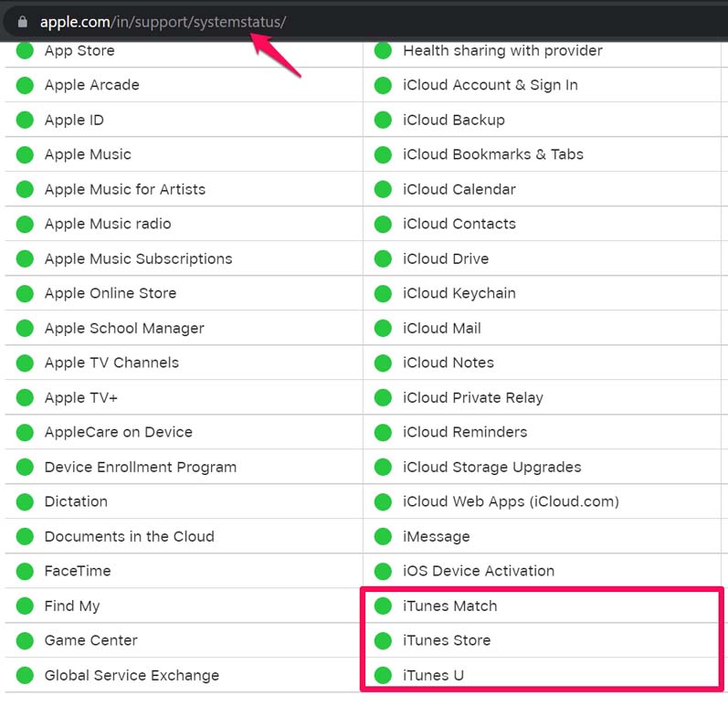The image size is (728, 706).
Task: Click the green status dot beside Apple ID
Action: pos(25,120)
